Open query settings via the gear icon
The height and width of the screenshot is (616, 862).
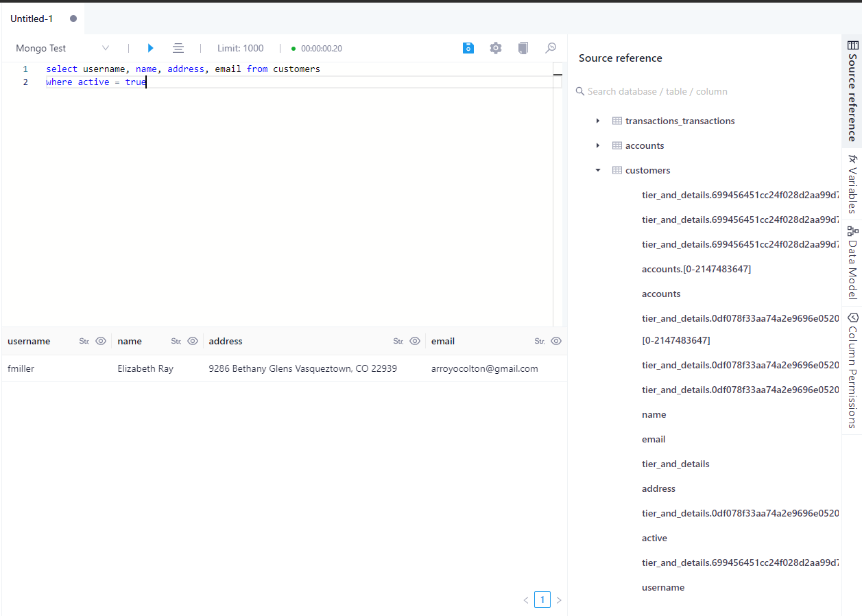pyautogui.click(x=496, y=48)
